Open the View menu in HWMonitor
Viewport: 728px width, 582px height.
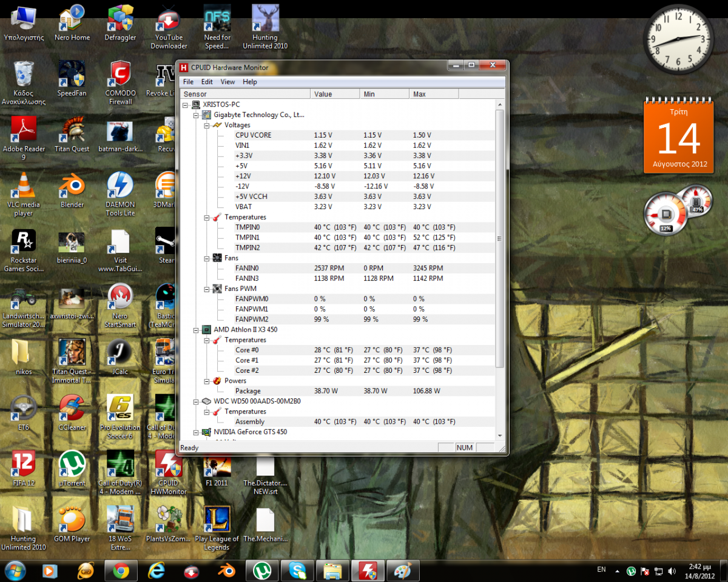tap(227, 82)
